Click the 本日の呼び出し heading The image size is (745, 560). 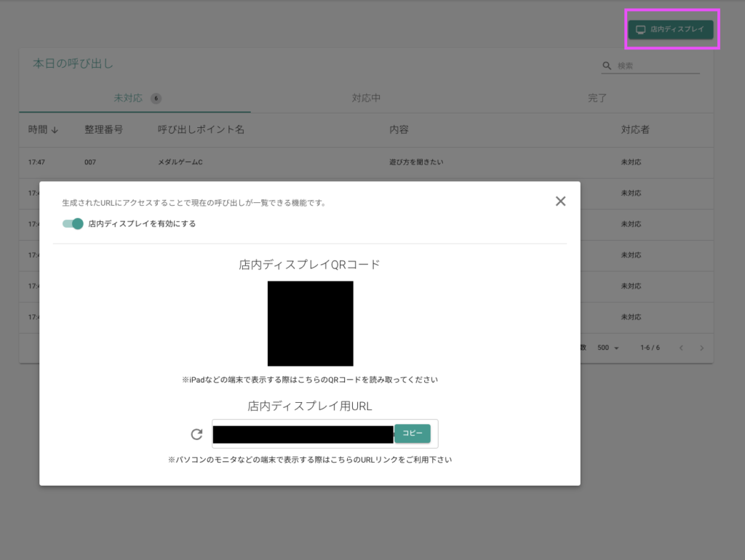[73, 64]
